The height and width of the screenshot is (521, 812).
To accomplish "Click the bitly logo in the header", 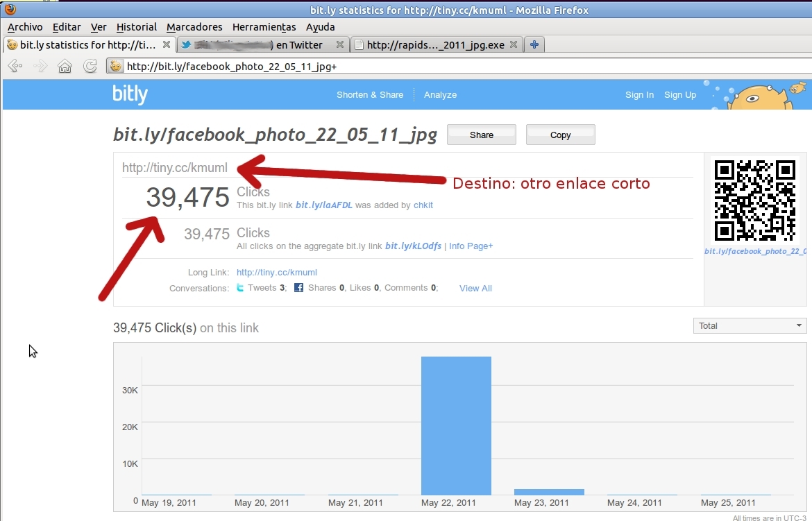I will (130, 94).
